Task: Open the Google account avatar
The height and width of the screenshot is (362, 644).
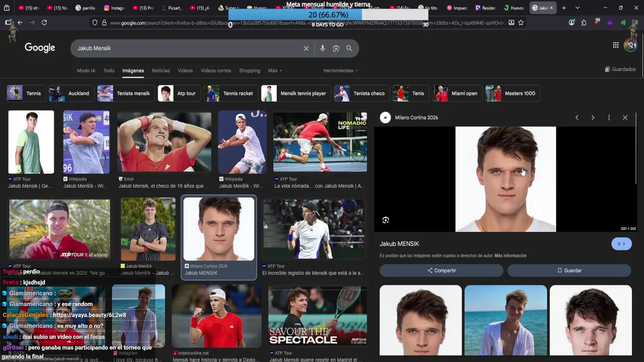Action: point(630,45)
